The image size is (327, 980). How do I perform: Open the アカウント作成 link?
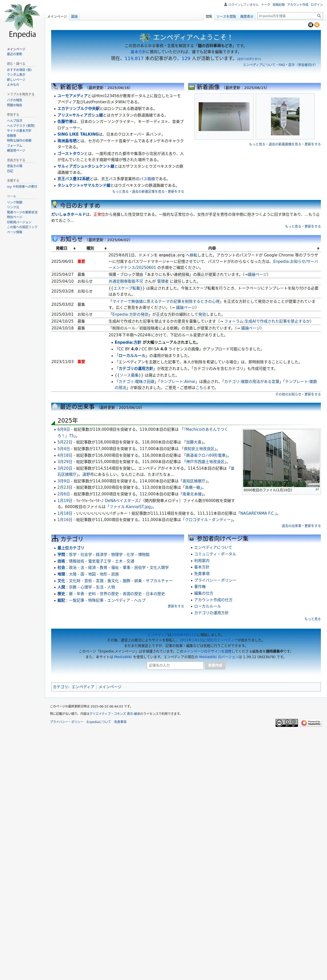298,5
